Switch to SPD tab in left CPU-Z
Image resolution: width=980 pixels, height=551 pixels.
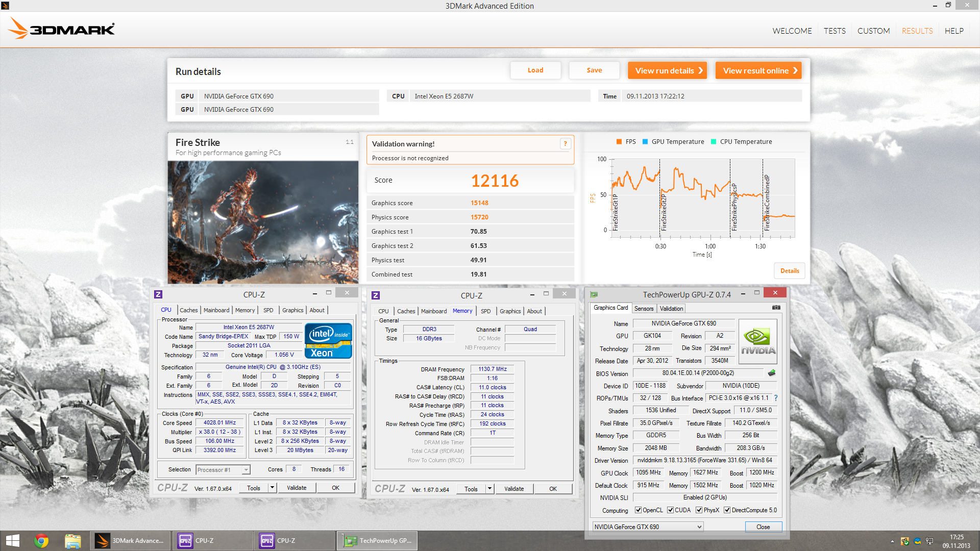pos(268,310)
